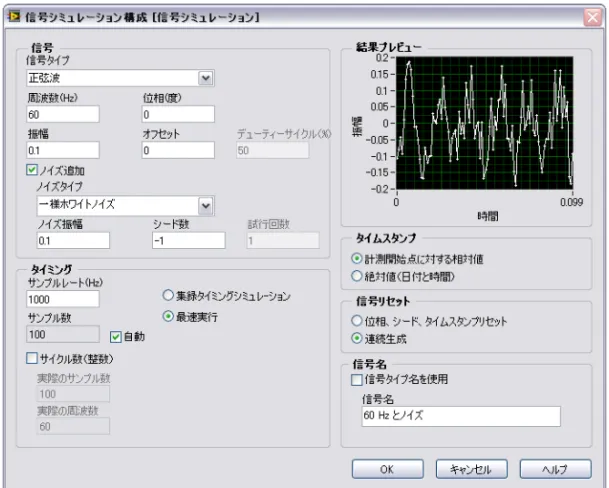609x488 pixels.
Task: Toggle the ノイズ追加 checkbox
Action: [x=32, y=170]
